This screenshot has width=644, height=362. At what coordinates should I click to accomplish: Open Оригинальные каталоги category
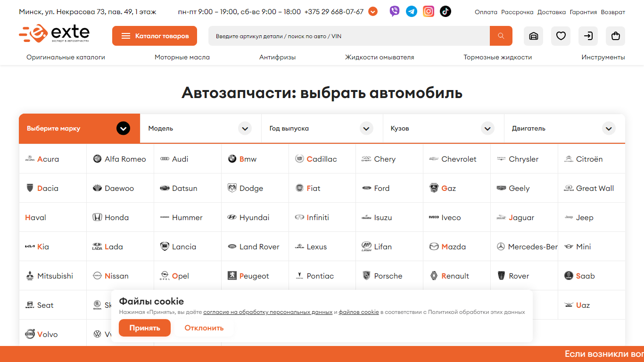[x=66, y=58]
